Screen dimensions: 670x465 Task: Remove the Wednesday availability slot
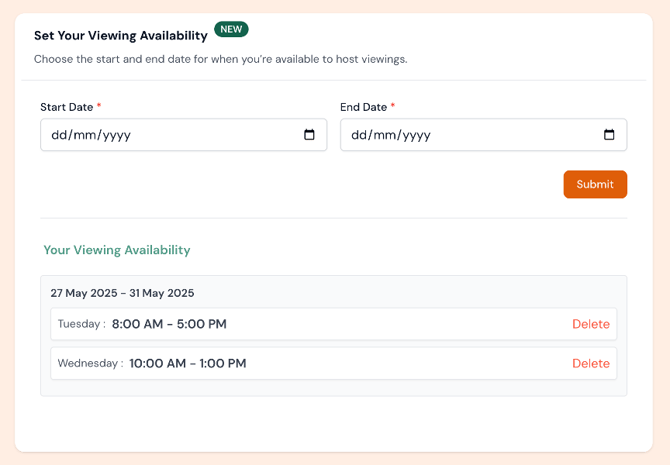click(590, 363)
